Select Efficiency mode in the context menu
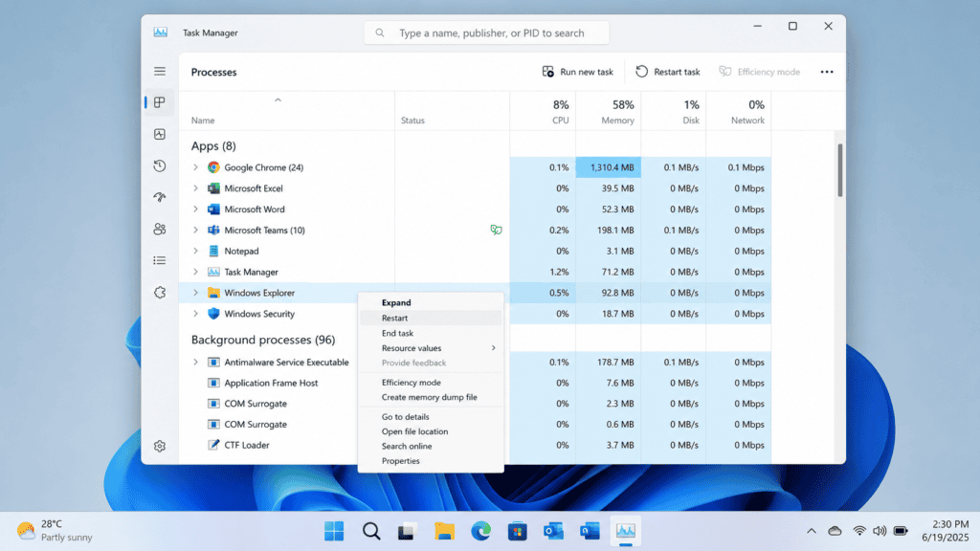The width and height of the screenshot is (980, 551). point(431,383)
